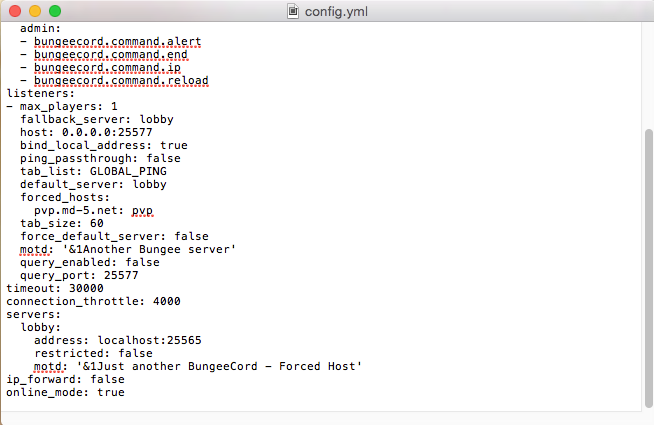The width and height of the screenshot is (654, 425).
Task: Click the pvp.md-5.net forced host entry
Action: tap(93, 210)
